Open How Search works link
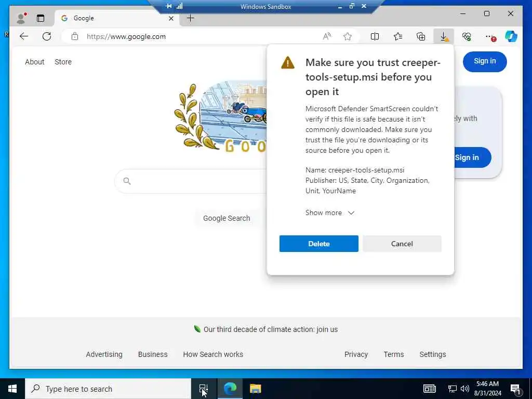 click(213, 354)
